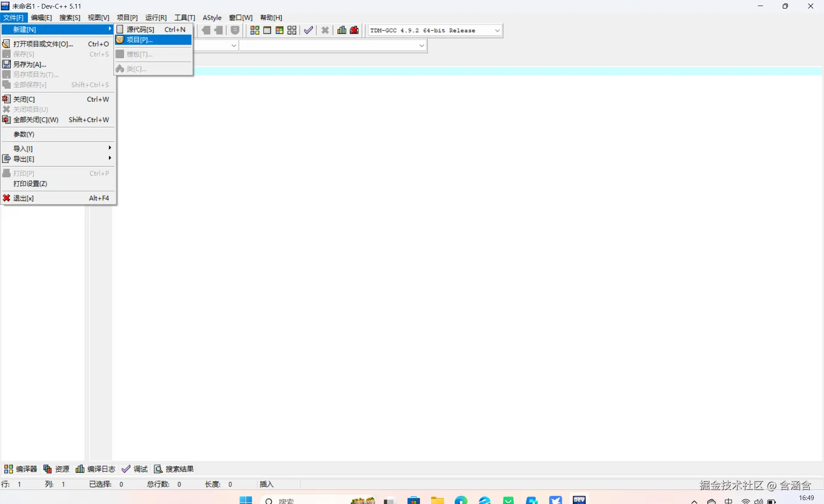This screenshot has height=504, width=824.
Task: Open the Windows Start button on taskbar
Action: (246, 501)
